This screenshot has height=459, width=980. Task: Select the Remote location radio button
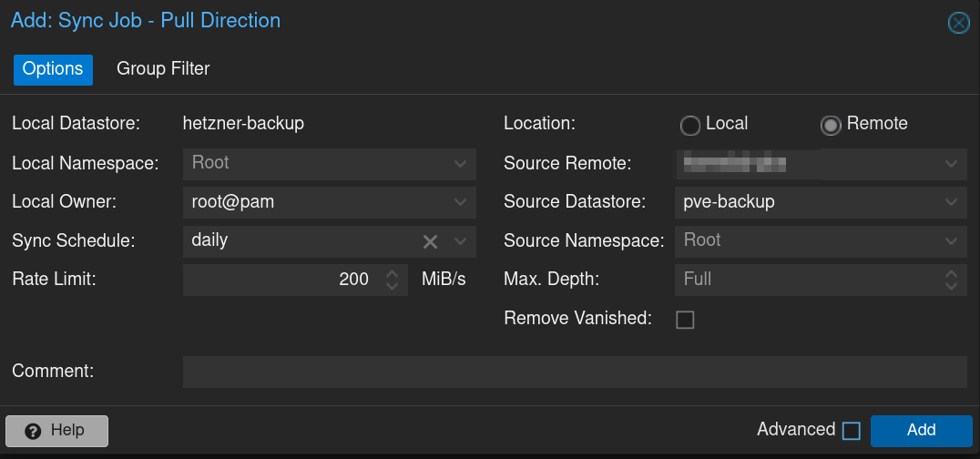click(830, 125)
